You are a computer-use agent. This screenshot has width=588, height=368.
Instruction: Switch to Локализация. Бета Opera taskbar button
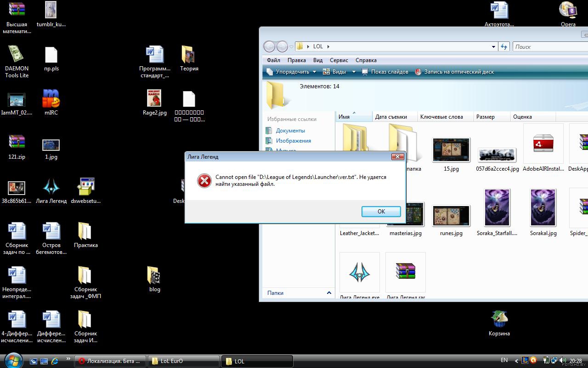click(110, 361)
